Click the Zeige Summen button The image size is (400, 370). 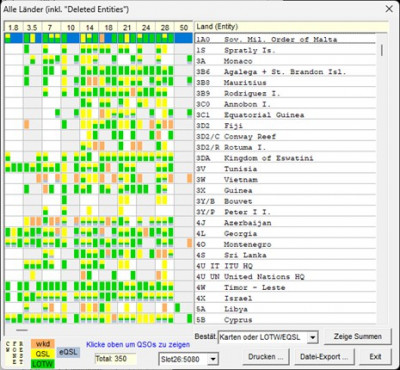[358, 336]
